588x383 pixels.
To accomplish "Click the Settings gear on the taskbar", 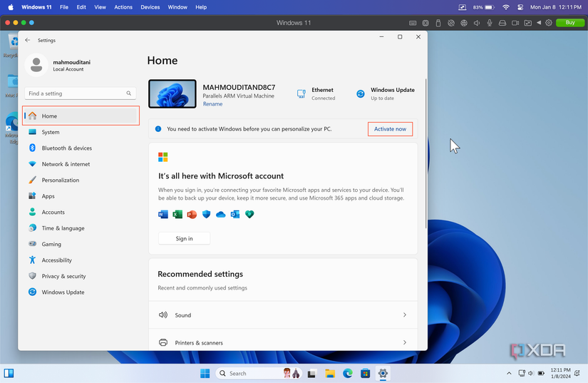I will pos(383,373).
